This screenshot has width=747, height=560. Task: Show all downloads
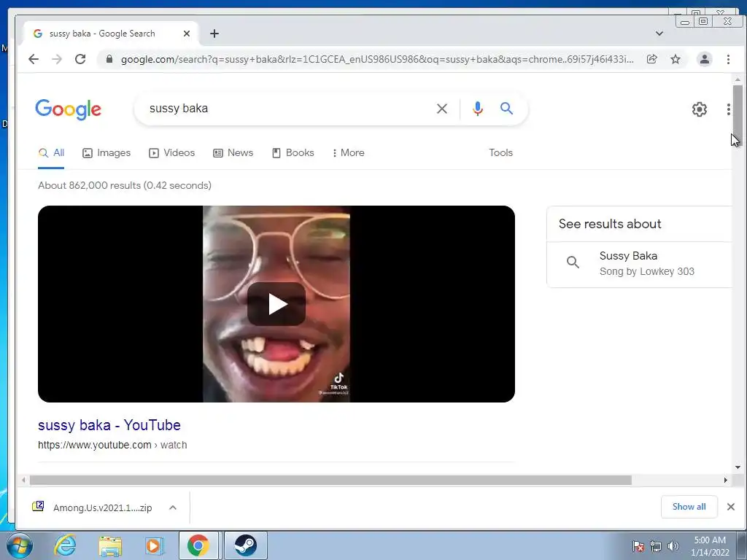click(689, 507)
